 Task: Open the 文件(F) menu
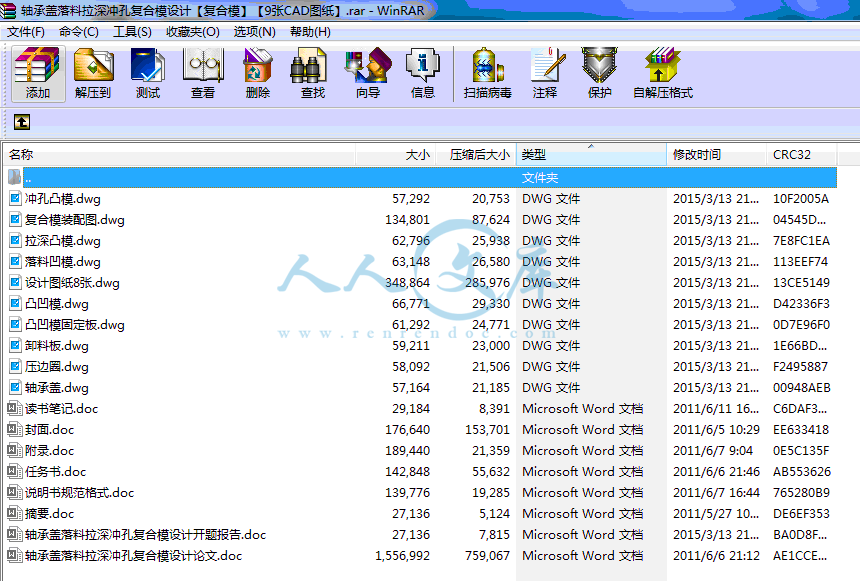pos(26,32)
